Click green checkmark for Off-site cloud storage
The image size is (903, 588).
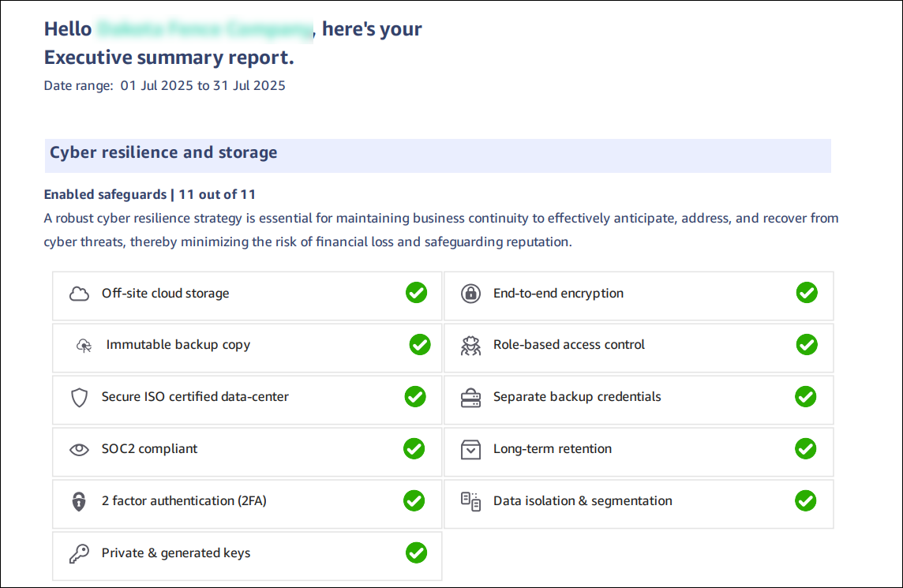coord(416,293)
